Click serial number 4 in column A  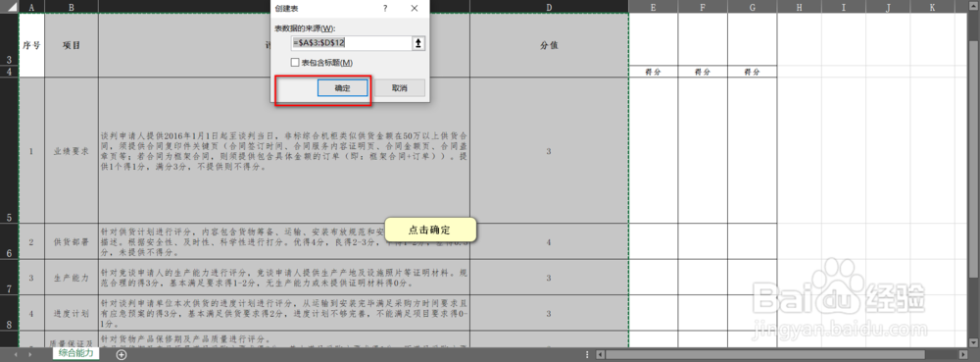[32, 313]
